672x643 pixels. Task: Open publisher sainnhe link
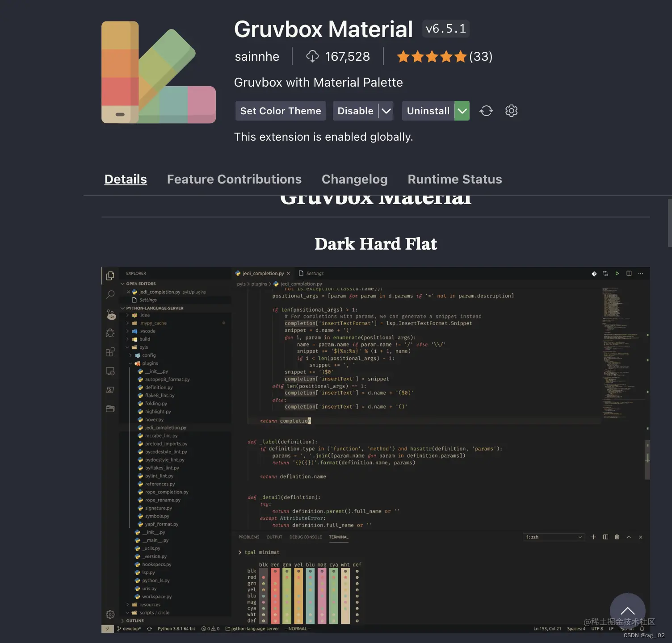coord(257,56)
